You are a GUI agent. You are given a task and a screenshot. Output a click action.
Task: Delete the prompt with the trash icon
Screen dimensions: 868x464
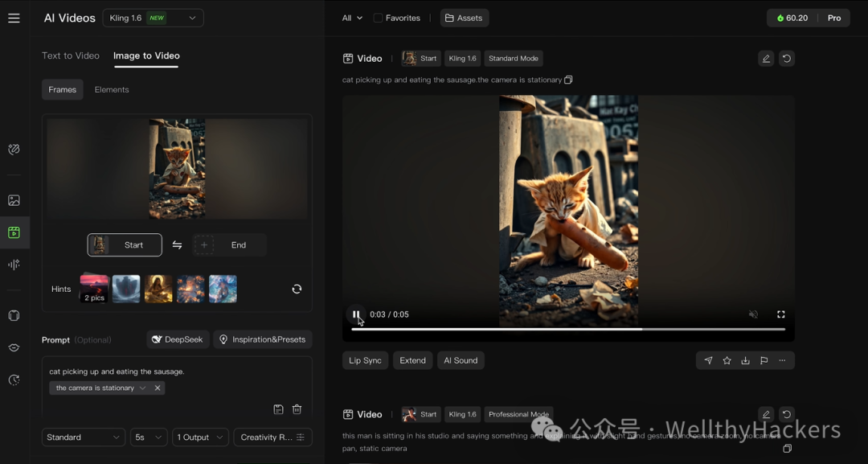point(297,409)
